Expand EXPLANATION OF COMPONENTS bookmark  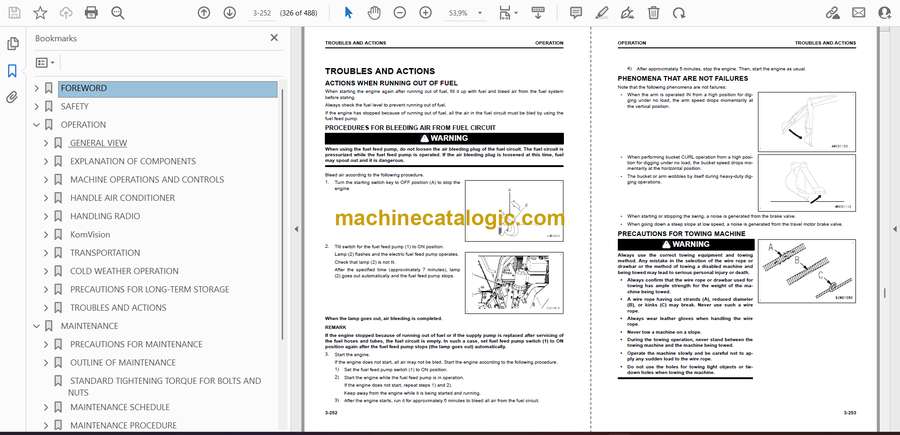point(46,161)
